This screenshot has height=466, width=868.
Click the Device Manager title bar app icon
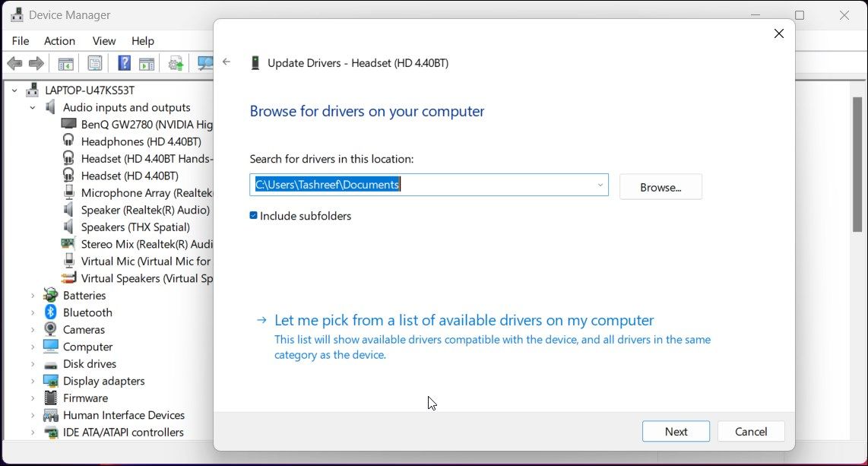(17, 15)
